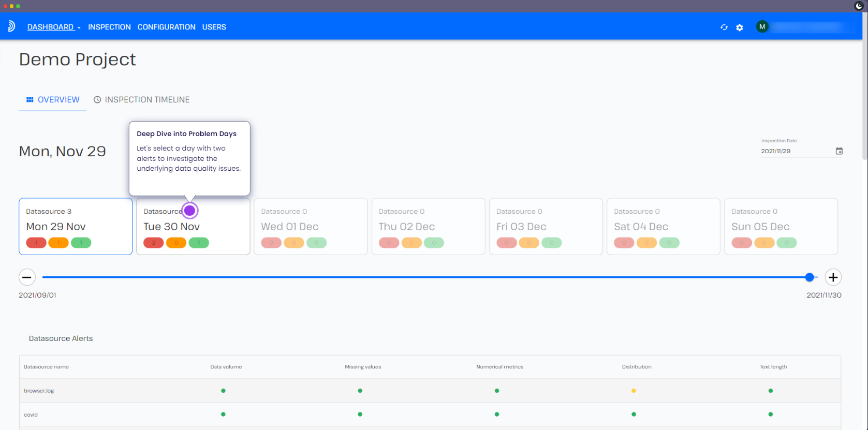Click browser.log yellow Distribution warning dot

pos(634,391)
